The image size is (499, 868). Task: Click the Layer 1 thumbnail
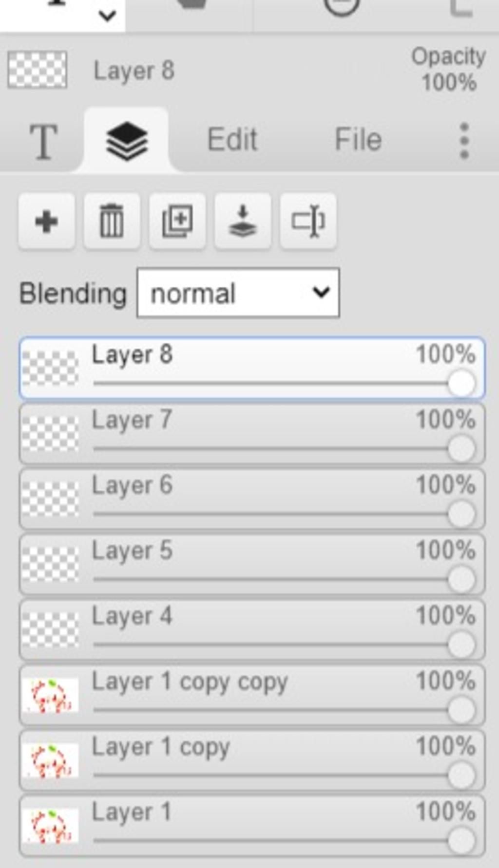click(50, 826)
